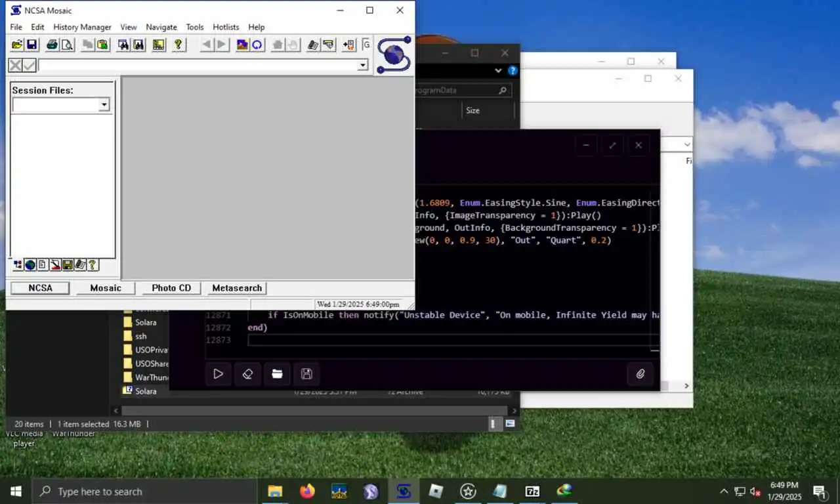The image size is (840, 504).
Task: Open Print Preview from Mosaic toolbar
Action: tap(67, 45)
